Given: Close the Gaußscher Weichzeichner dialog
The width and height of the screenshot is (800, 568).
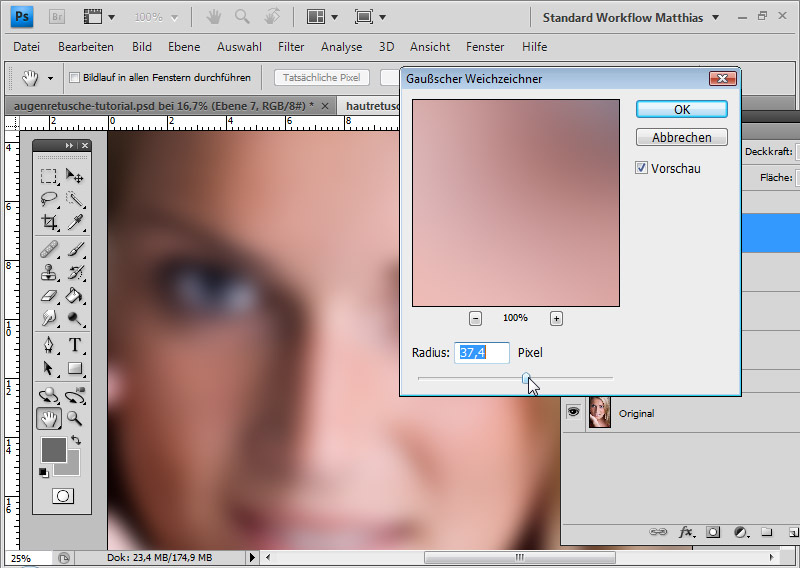Looking at the screenshot, I should coord(722,78).
